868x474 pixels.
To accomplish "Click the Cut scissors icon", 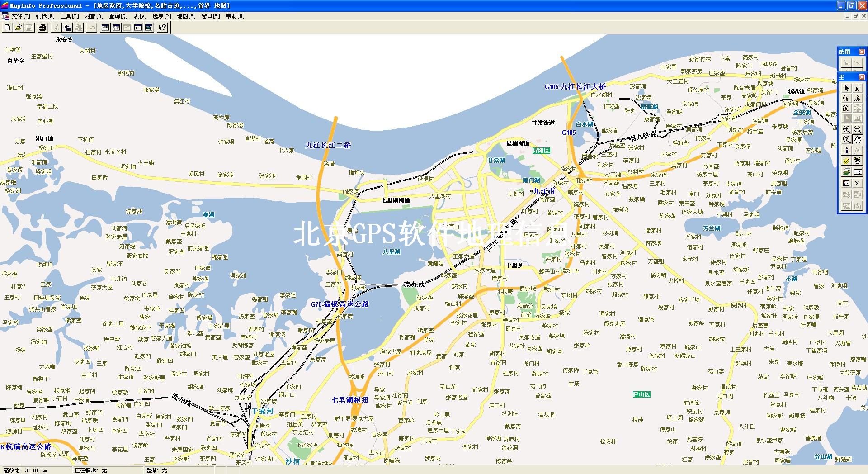I will click(x=56, y=28).
